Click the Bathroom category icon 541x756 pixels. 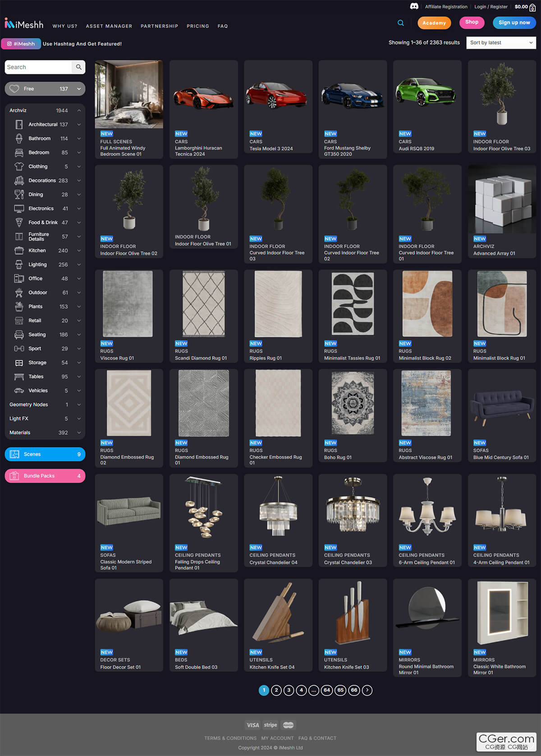tap(19, 138)
